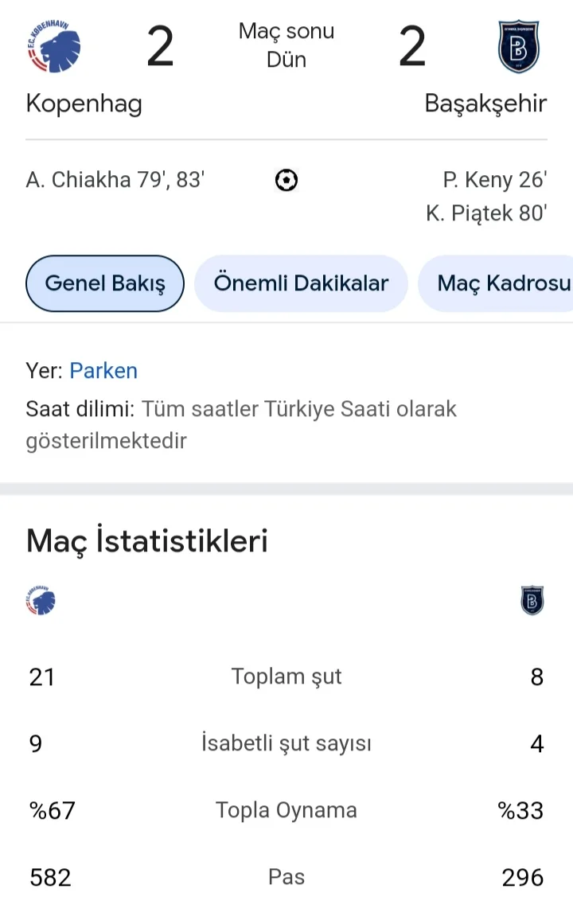Viewport: 573px width, 924px height.
Task: Select the Toplam şut statistic row
Action: [x=286, y=676]
